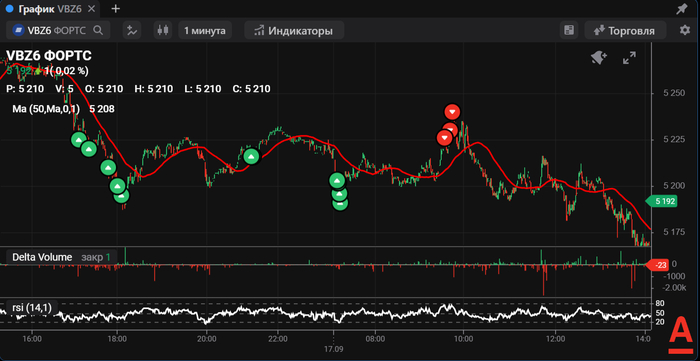Expand chart to fullscreen
This screenshot has width=700, height=361.
[629, 58]
